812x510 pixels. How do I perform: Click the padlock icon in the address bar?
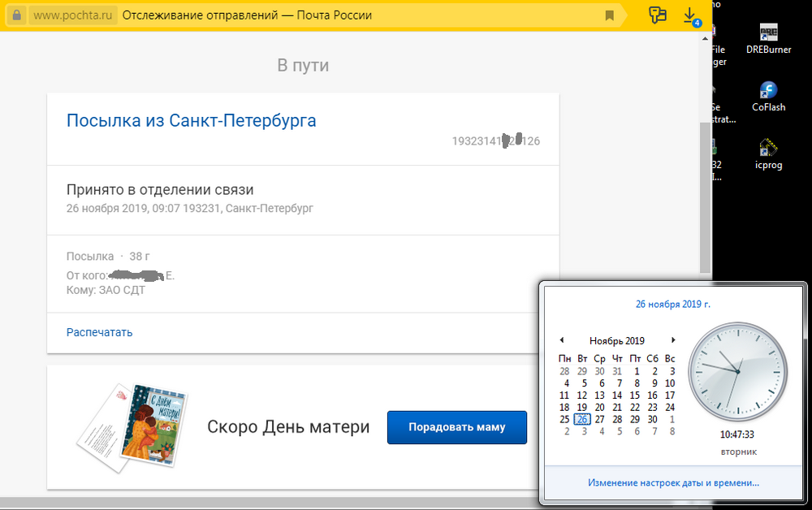[x=16, y=15]
